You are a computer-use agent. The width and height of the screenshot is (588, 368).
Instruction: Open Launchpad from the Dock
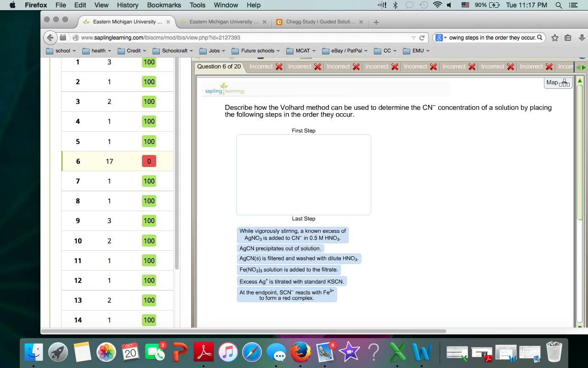click(x=58, y=353)
